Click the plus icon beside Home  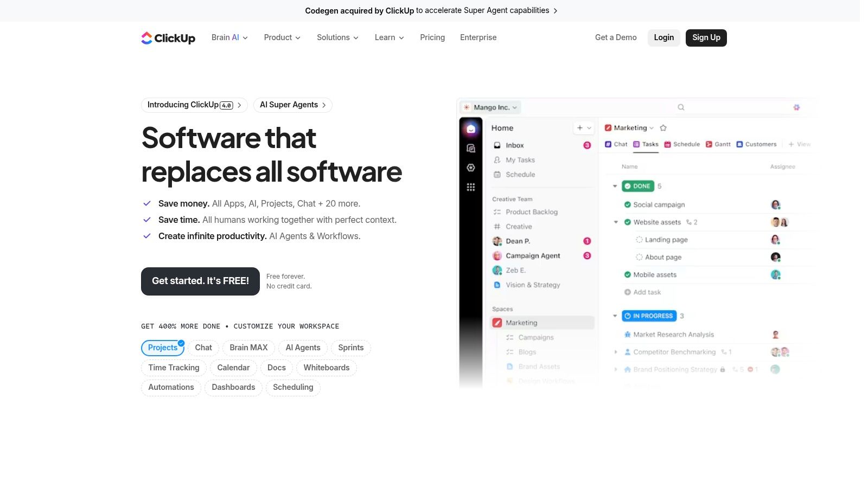580,128
